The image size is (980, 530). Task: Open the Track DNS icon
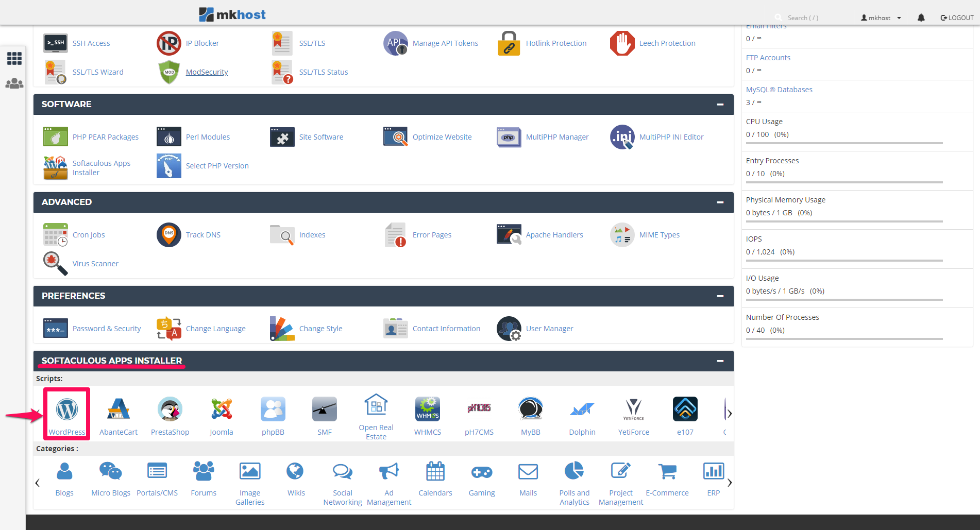169,235
